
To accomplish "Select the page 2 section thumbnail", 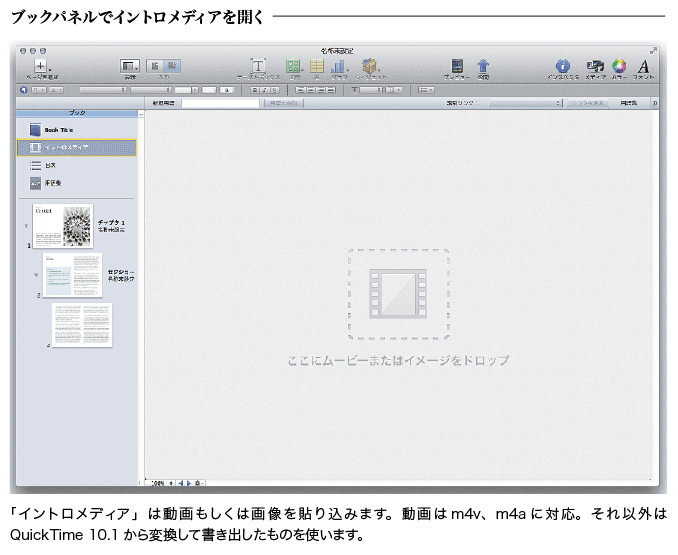I will (x=73, y=275).
